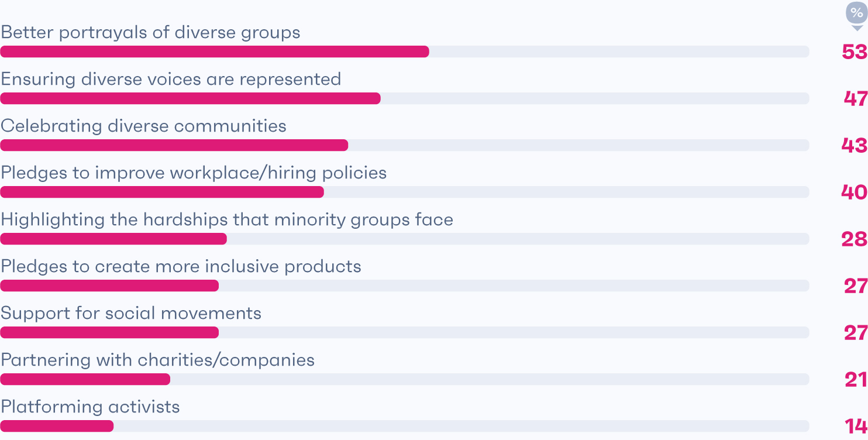
Task: Select the Pledges to improve workplace/hiring policies bar
Action: click(405, 192)
